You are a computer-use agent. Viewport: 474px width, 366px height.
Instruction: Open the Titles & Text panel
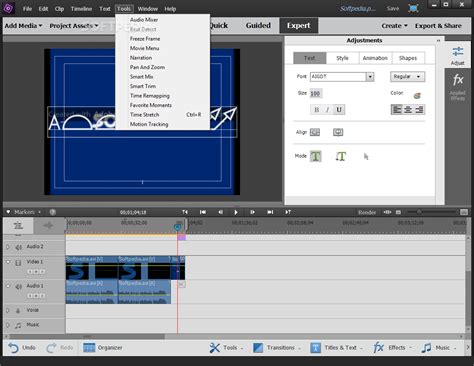[336, 348]
